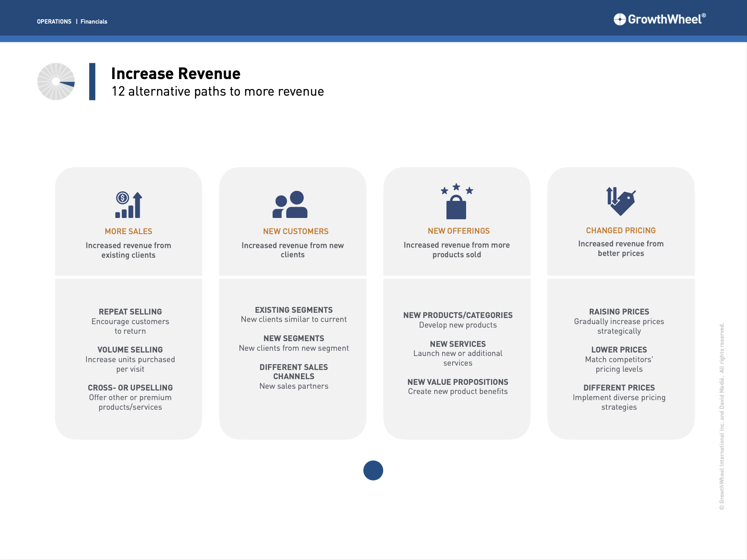The height and width of the screenshot is (560, 747).
Task: Click the shopping bag with stars icon
Action: point(457,203)
